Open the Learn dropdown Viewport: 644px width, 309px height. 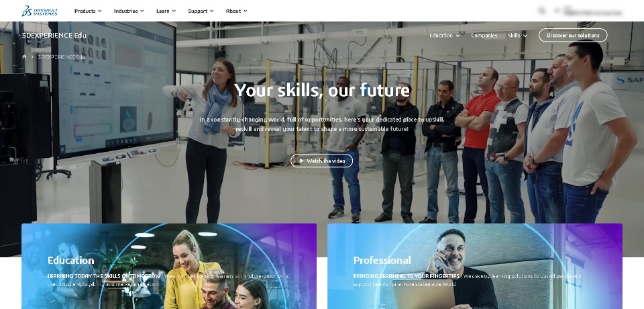[x=166, y=11]
